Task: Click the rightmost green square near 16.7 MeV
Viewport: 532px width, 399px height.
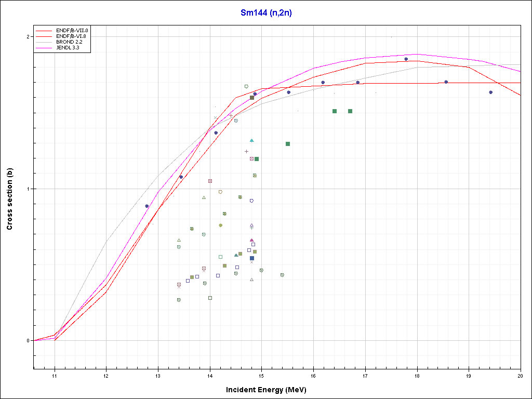Action: point(350,111)
